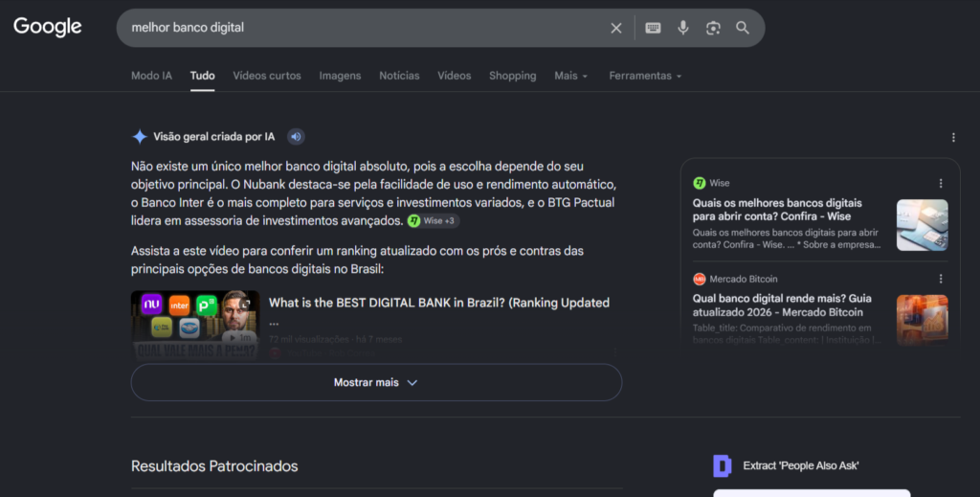Viewport: 980px width, 497px height.
Task: Open 'Qual banco digital rende mais' link
Action: tap(782, 305)
